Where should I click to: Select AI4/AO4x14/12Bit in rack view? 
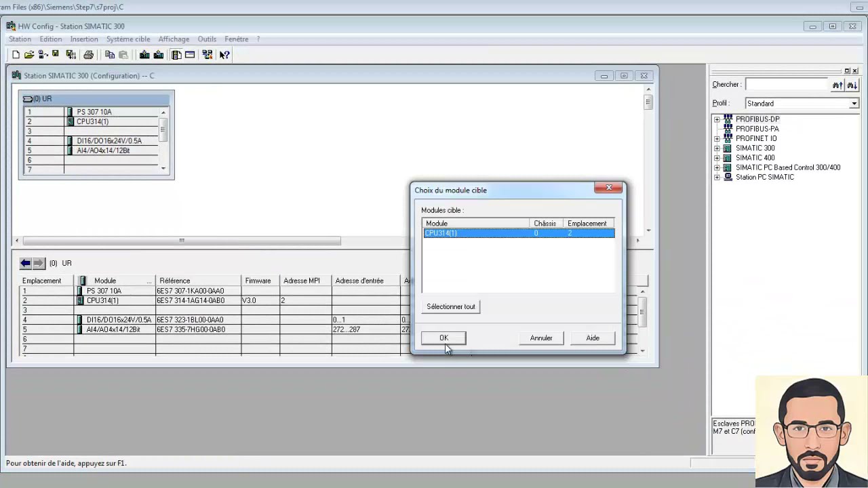(103, 150)
